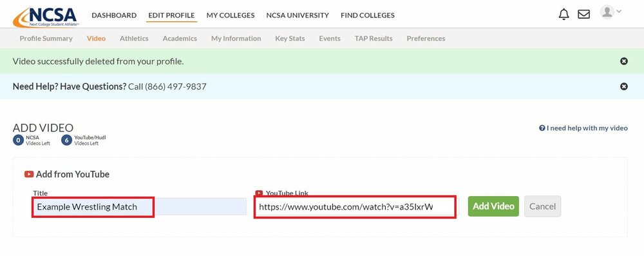The image size is (644, 256).
Task: Click the YouTube/Hudl Videos Left counter badge
Action: click(66, 141)
